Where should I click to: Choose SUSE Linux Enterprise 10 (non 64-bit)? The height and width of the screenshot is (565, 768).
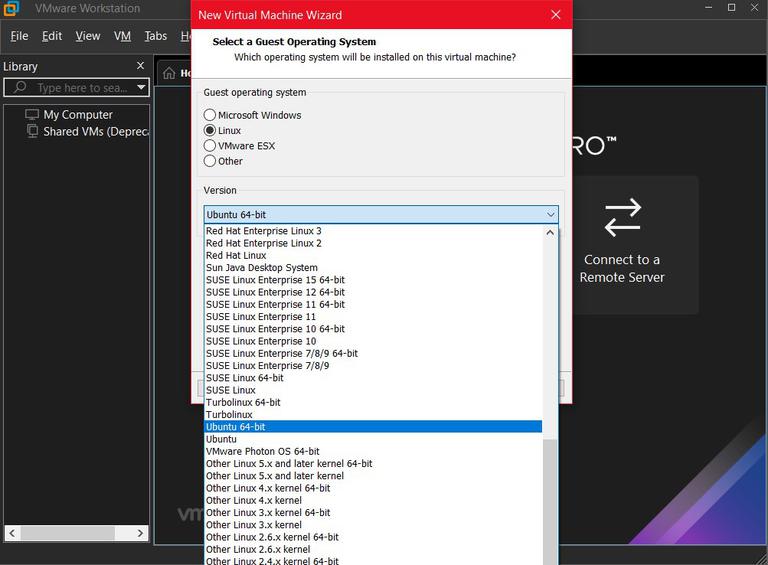pos(373,341)
